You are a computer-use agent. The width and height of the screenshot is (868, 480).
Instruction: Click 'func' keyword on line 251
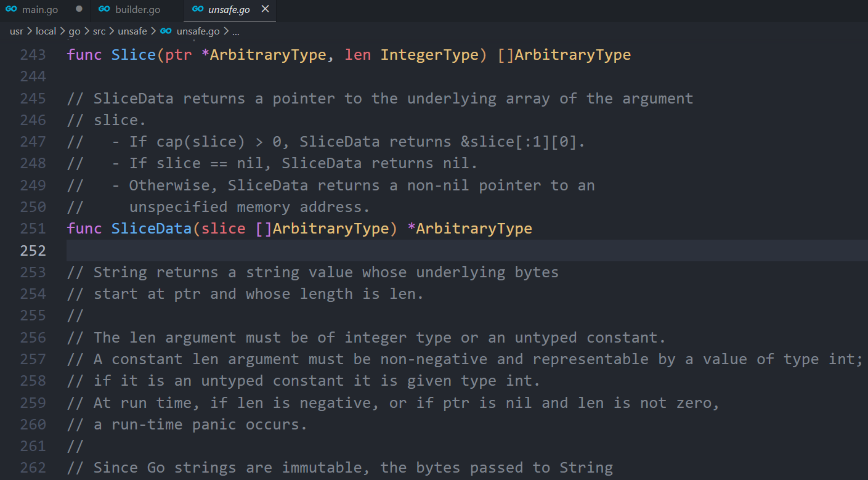tap(84, 229)
